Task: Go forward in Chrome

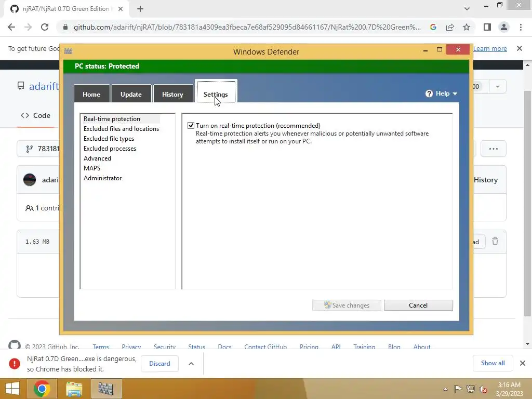Action: (28, 27)
